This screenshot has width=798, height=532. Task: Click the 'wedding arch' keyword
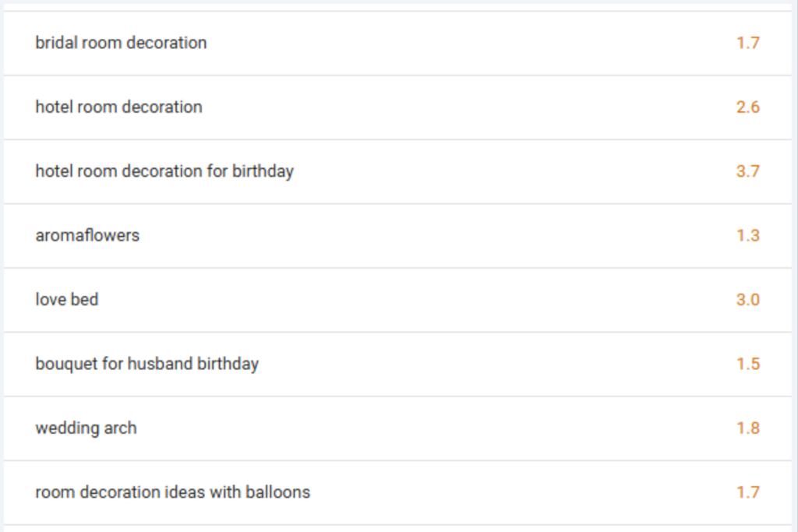coord(86,428)
